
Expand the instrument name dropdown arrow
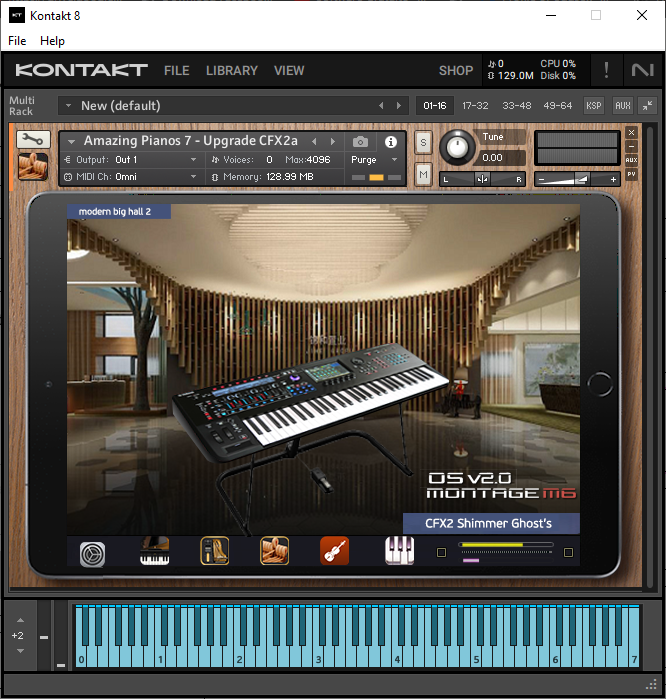coord(71,142)
